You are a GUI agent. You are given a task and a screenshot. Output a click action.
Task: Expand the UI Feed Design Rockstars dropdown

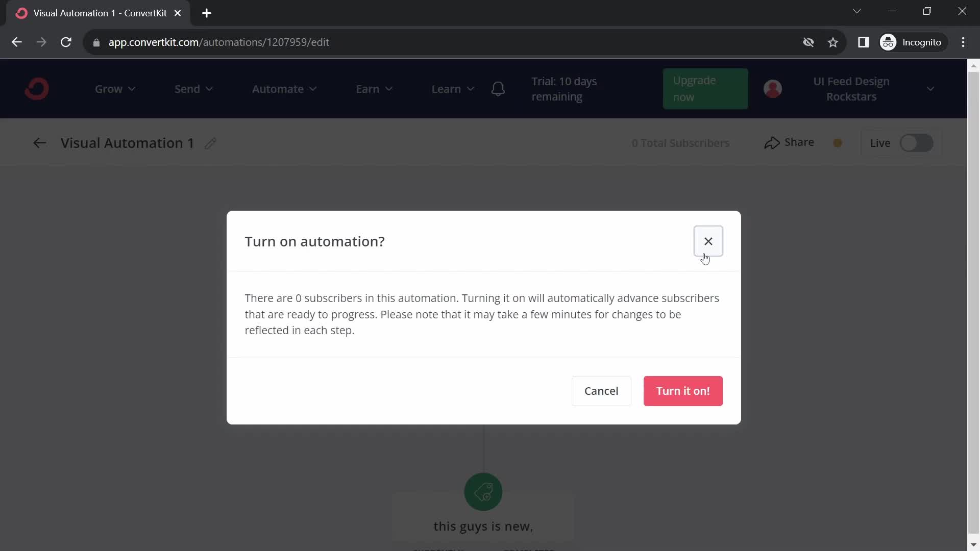(931, 89)
